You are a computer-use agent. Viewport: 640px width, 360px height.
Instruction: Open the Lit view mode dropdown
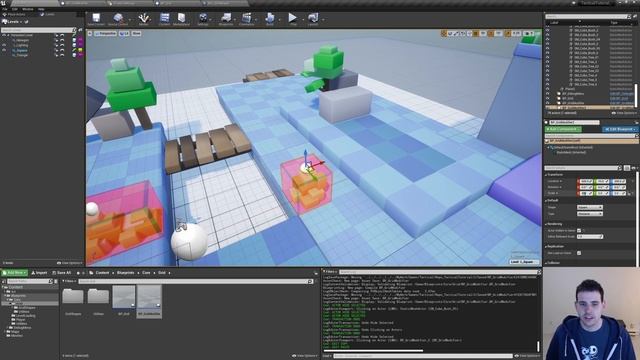click(124, 33)
